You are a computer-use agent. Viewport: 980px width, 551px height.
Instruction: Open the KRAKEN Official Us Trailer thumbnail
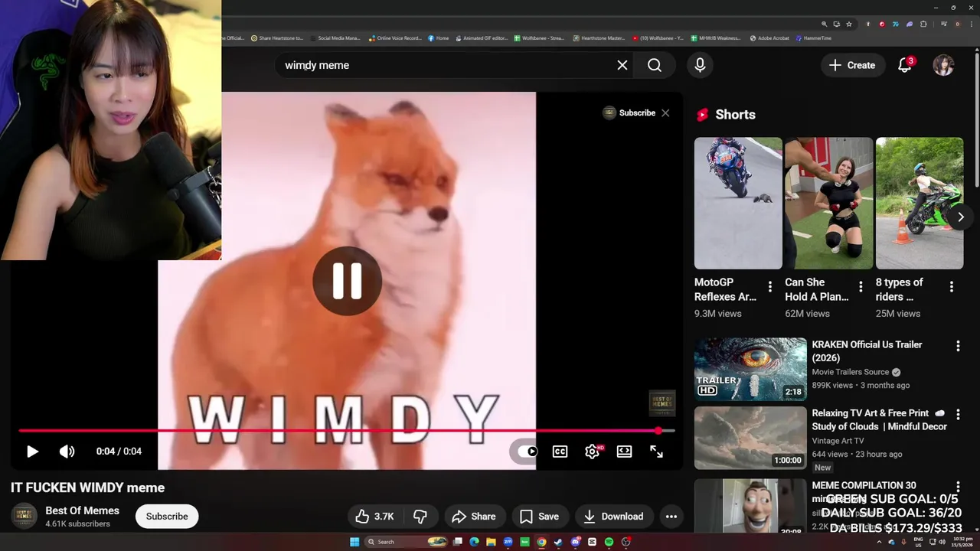(750, 370)
